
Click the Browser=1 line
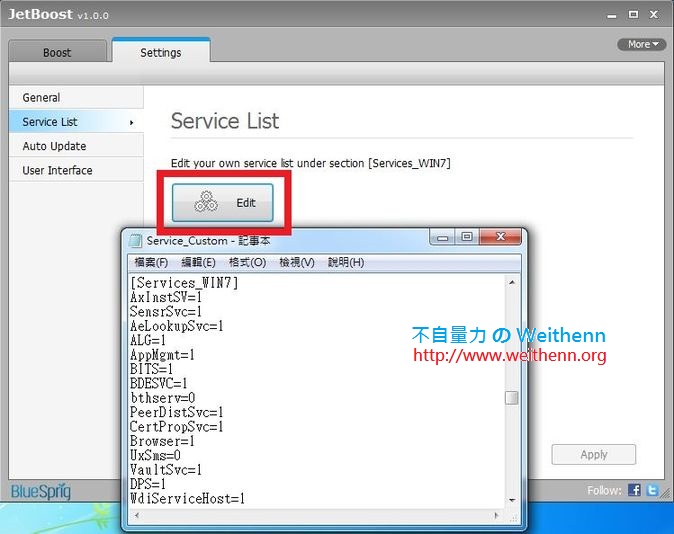click(162, 441)
